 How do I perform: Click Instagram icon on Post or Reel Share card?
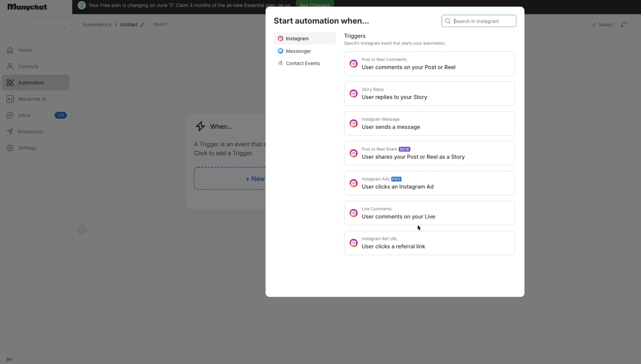point(354,153)
